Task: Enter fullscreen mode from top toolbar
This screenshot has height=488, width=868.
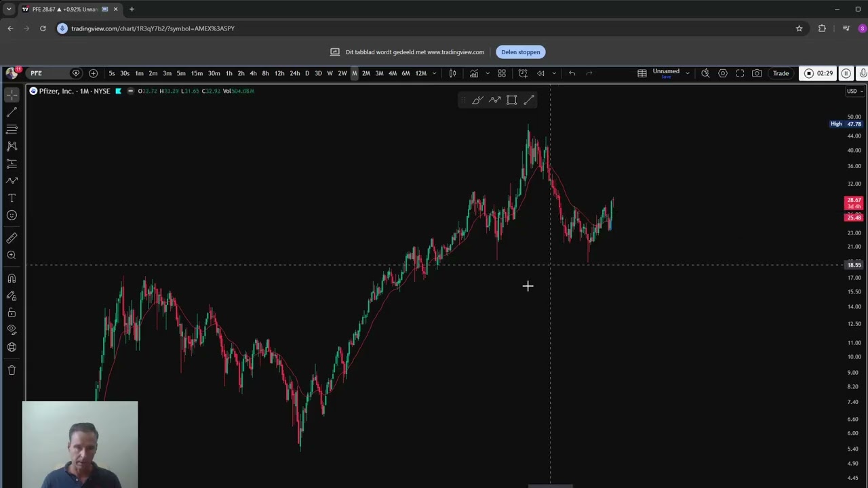Action: [x=740, y=73]
